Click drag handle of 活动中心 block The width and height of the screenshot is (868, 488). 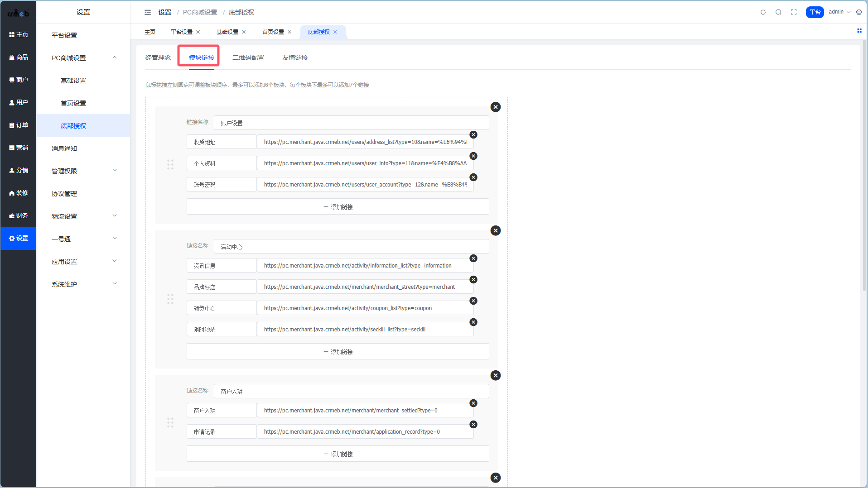[170, 299]
